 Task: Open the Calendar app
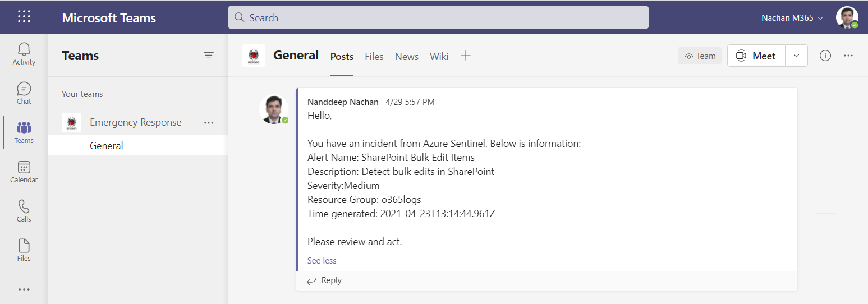tap(24, 172)
